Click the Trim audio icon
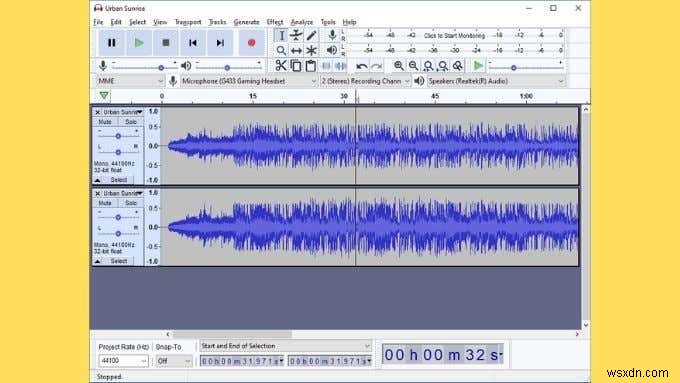 (326, 65)
